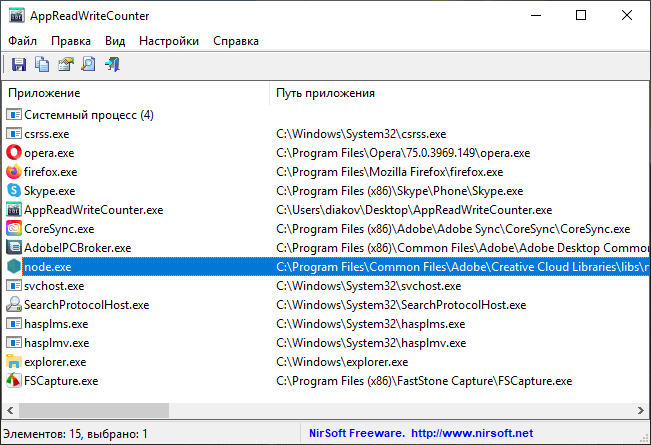Click the Opera 75.0.3969.149 path cell
The height and width of the screenshot is (445, 651).
pyautogui.click(x=403, y=153)
